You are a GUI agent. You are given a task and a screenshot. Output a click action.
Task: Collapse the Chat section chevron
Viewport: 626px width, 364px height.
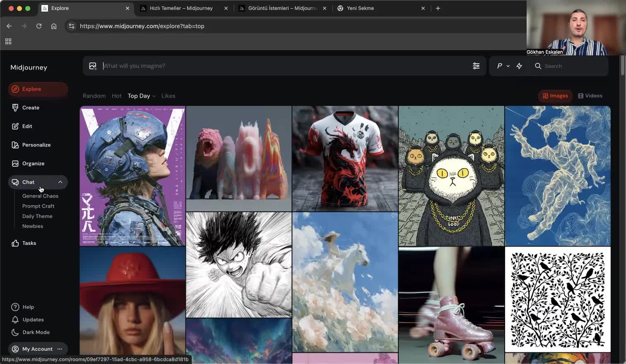point(60,182)
